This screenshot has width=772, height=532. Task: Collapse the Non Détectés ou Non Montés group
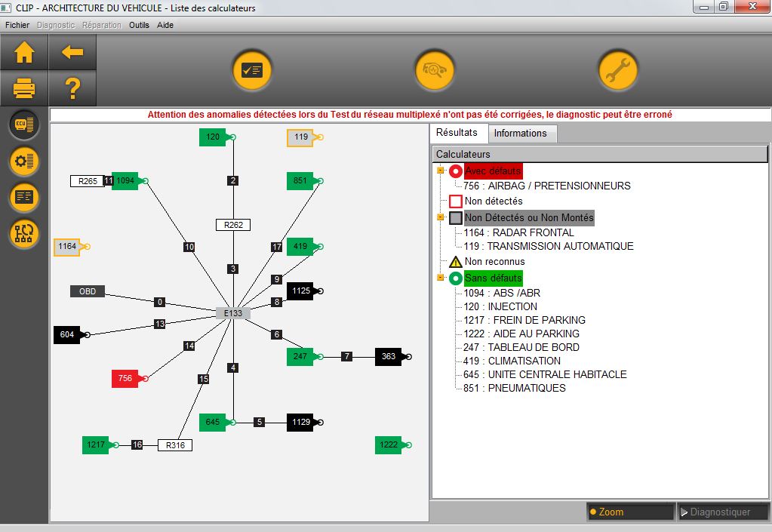[439, 218]
